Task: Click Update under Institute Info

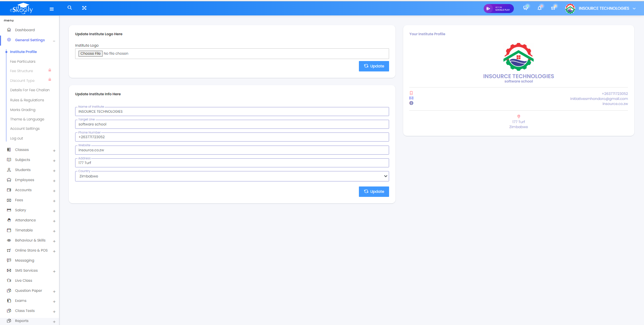Action: point(374,192)
